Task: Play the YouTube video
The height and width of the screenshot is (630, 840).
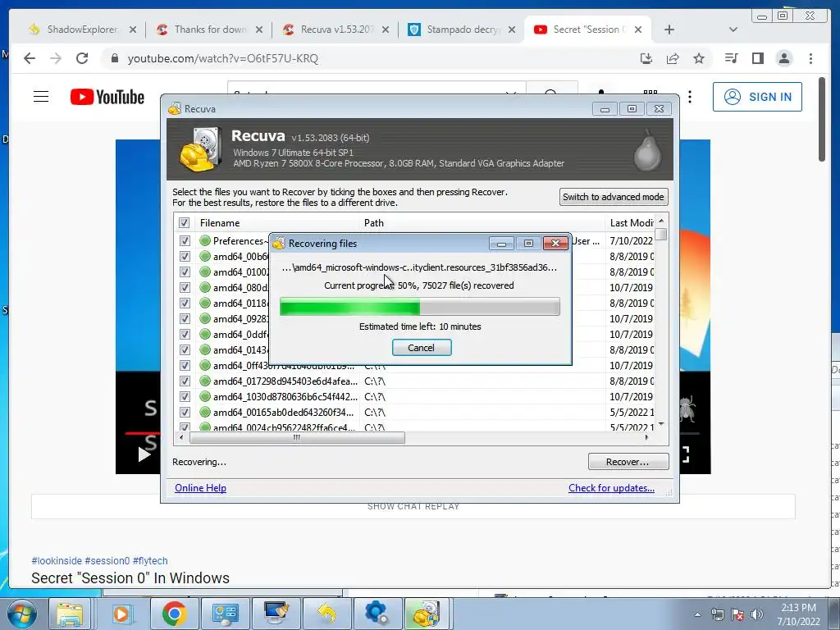Action: pos(144,454)
